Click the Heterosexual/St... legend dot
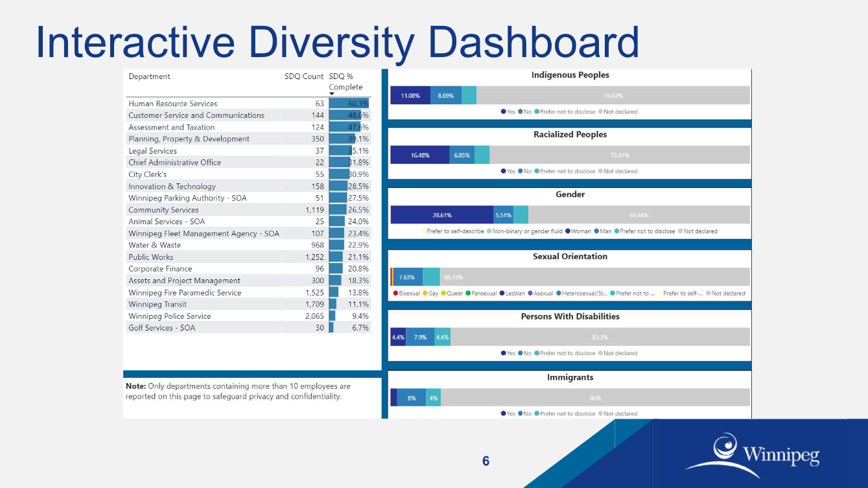The image size is (868, 488). pyautogui.click(x=560, y=294)
